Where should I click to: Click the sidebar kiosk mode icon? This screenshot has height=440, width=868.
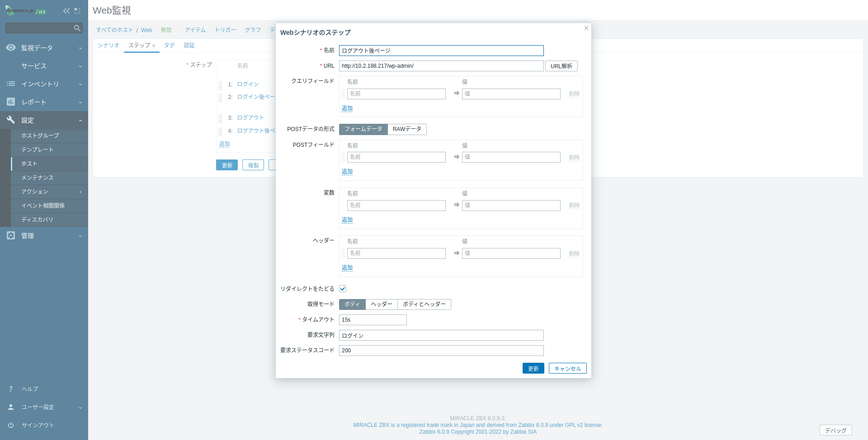point(77,11)
